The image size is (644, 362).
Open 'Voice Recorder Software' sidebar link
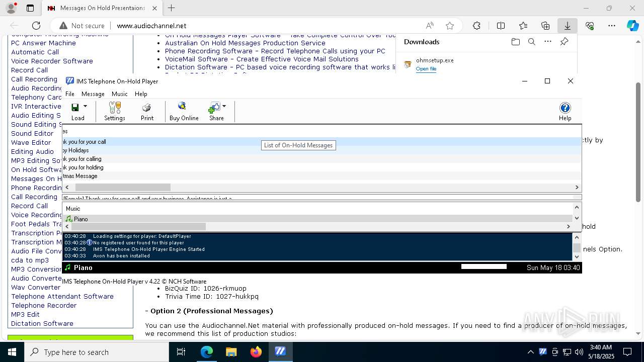52,61
